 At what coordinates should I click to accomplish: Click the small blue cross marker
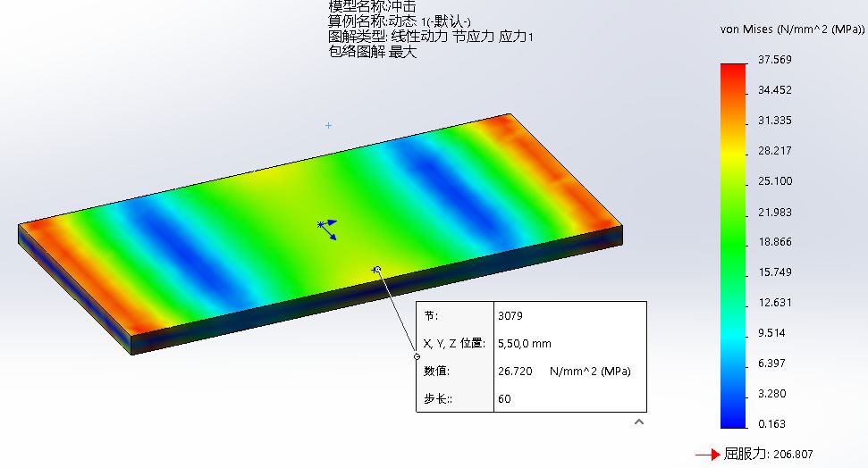(328, 126)
